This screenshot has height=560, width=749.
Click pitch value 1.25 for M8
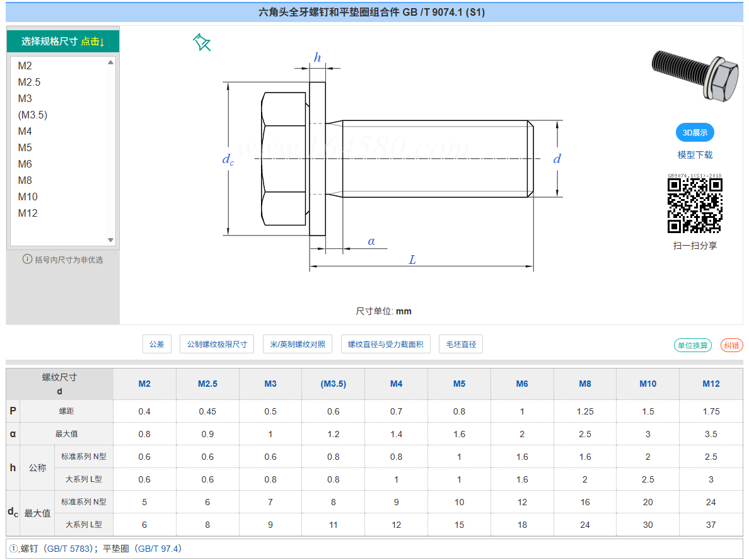[585, 411]
